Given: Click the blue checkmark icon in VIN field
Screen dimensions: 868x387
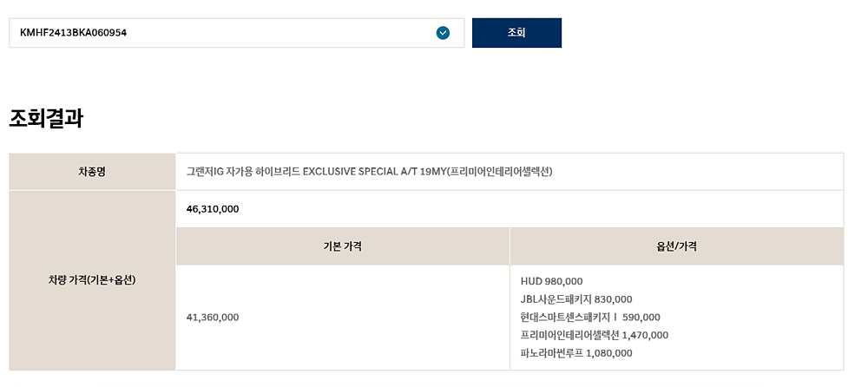Looking at the screenshot, I should pyautogui.click(x=443, y=33).
